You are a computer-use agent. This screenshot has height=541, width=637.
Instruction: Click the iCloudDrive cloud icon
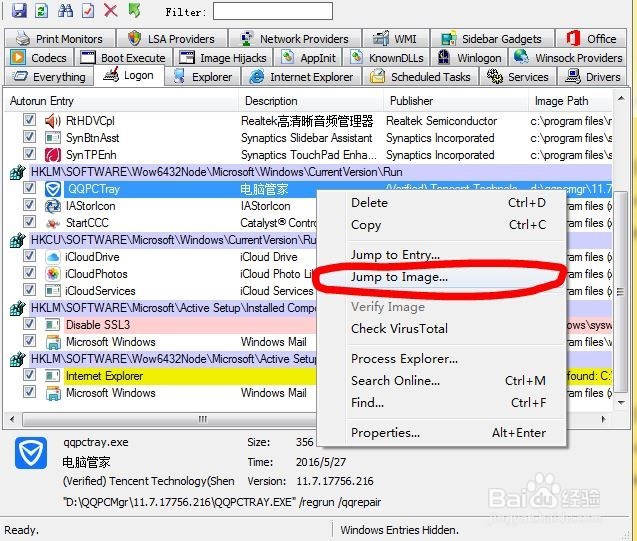coord(53,257)
